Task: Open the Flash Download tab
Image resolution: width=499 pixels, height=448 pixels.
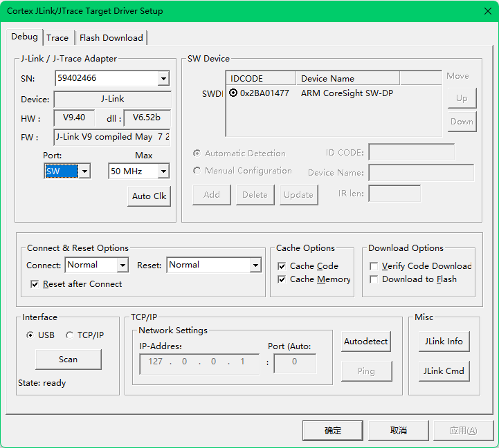Action: point(111,38)
